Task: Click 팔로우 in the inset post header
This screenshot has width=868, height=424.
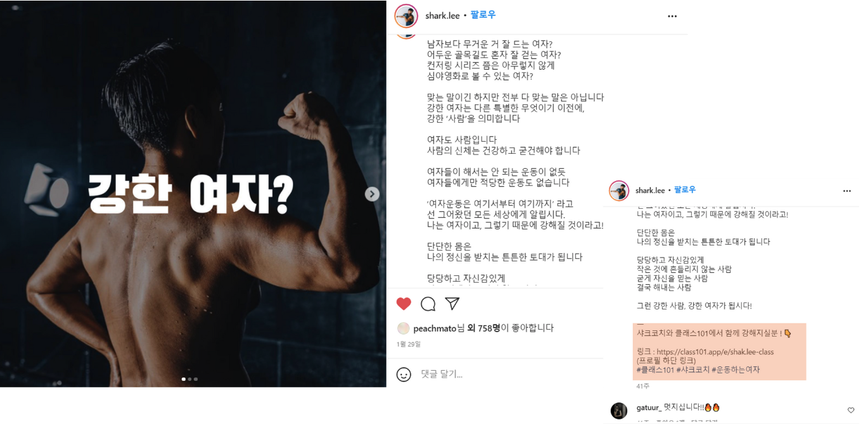Action: 684,190
